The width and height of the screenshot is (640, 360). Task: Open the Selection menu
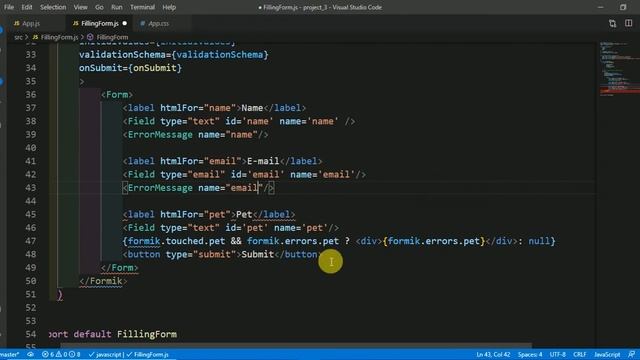coord(53,7)
